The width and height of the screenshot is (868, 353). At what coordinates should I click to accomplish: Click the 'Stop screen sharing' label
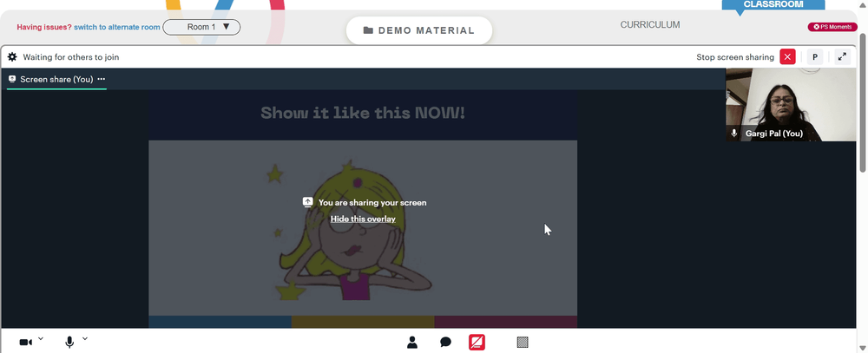click(735, 57)
